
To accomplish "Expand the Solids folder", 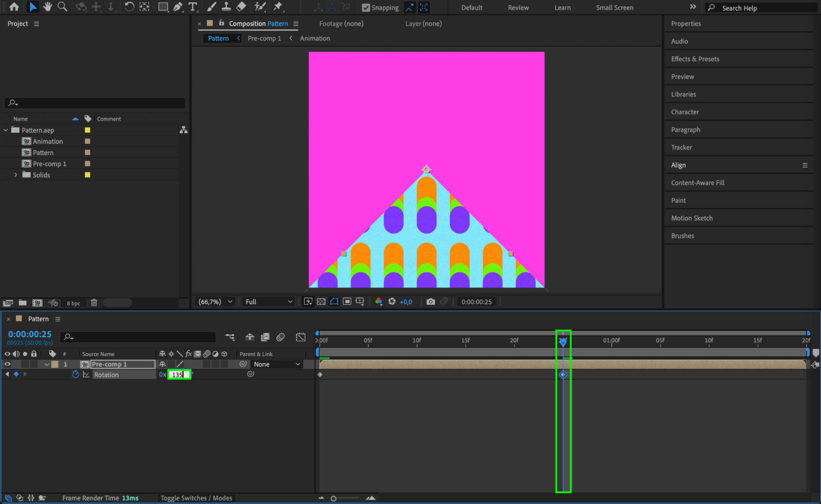I will (x=16, y=175).
